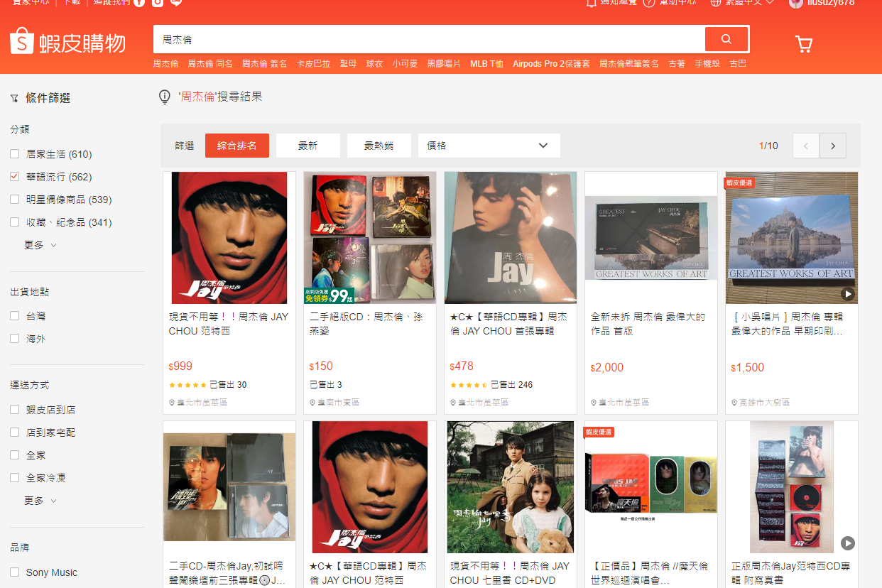Click location pin under 高雄市大樹區 listing
882x588 pixels.
click(734, 403)
